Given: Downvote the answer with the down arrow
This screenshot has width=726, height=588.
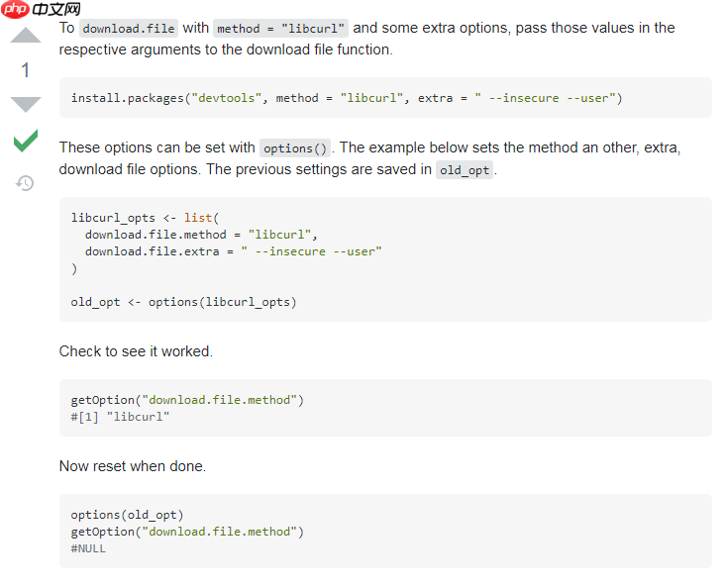Looking at the screenshot, I should point(26,105).
